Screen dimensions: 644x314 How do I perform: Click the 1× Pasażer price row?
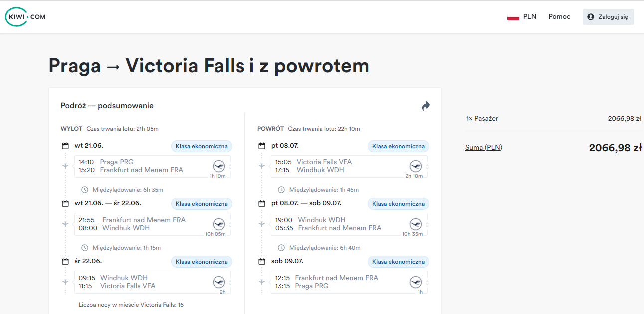(x=554, y=119)
